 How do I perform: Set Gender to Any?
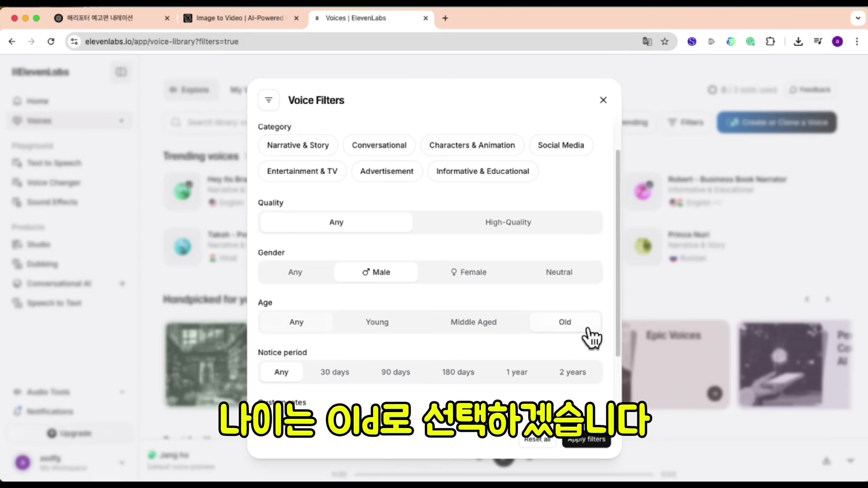[x=295, y=272]
